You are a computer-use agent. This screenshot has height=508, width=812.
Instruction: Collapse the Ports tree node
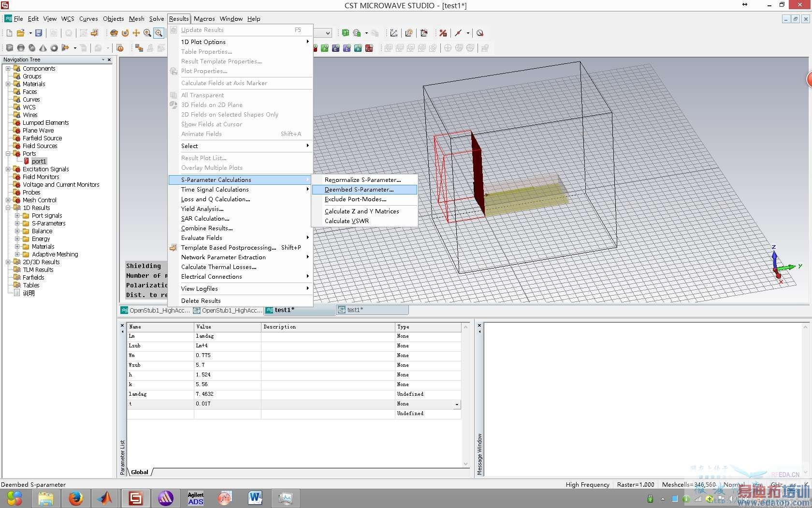[8, 153]
